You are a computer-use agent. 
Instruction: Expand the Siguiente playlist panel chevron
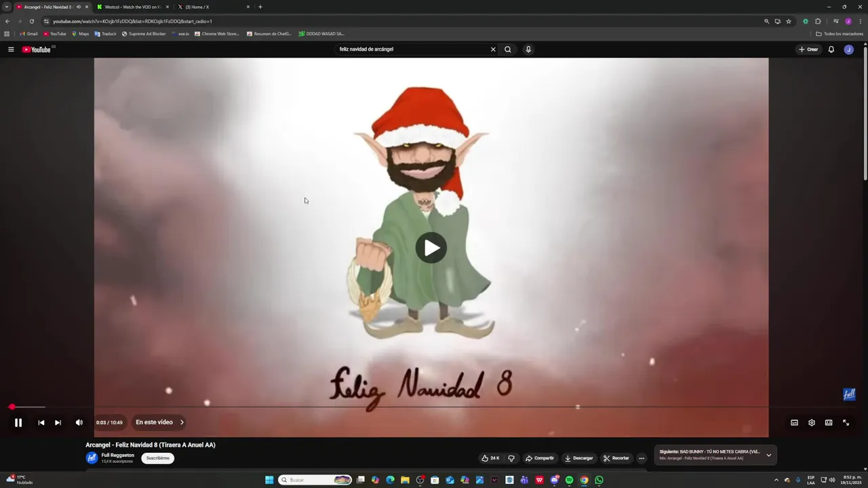pos(768,455)
